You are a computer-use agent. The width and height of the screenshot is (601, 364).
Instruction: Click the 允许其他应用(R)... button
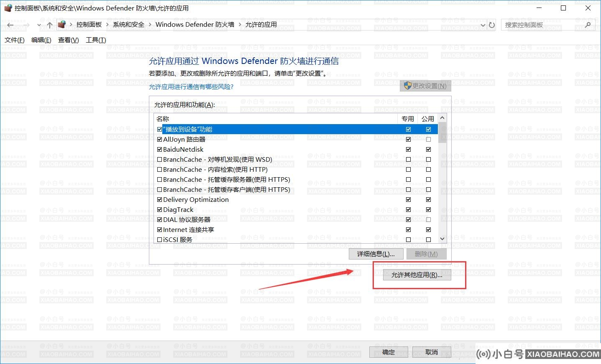pyautogui.click(x=417, y=275)
